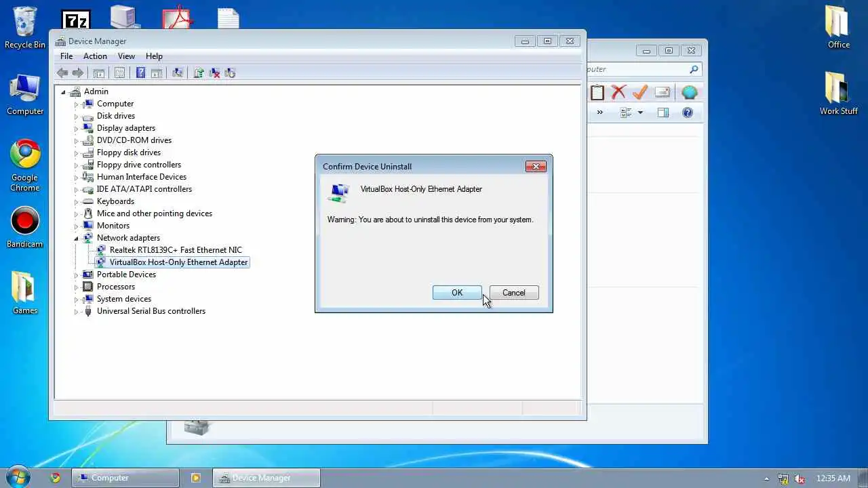Click Cancel in the Confirm Device Uninstall dialog
This screenshot has height=488, width=868.
tap(514, 293)
